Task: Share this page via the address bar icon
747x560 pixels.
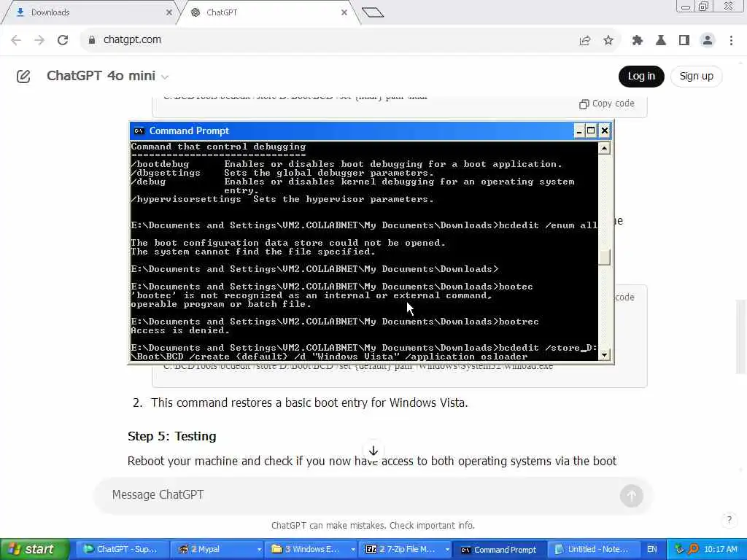Action: 584,41
